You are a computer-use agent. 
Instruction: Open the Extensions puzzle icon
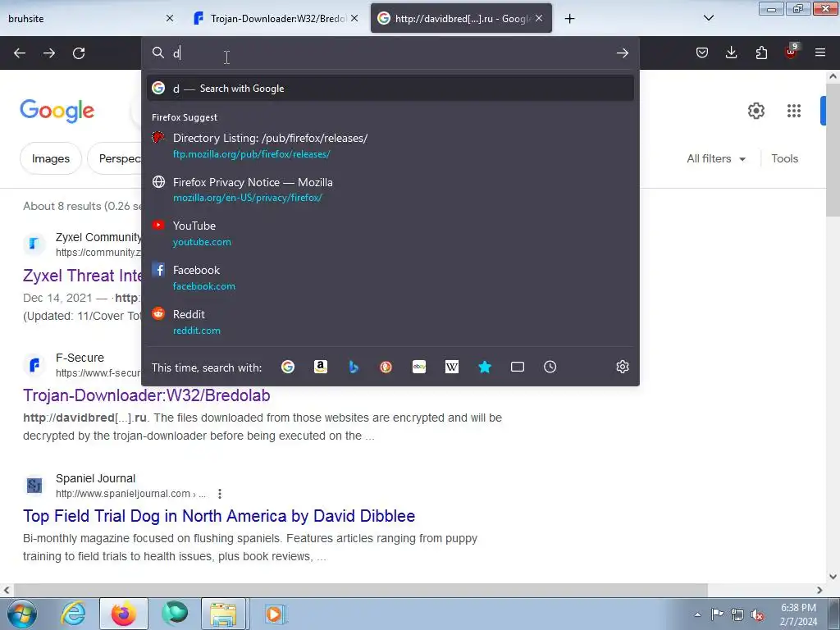761,52
